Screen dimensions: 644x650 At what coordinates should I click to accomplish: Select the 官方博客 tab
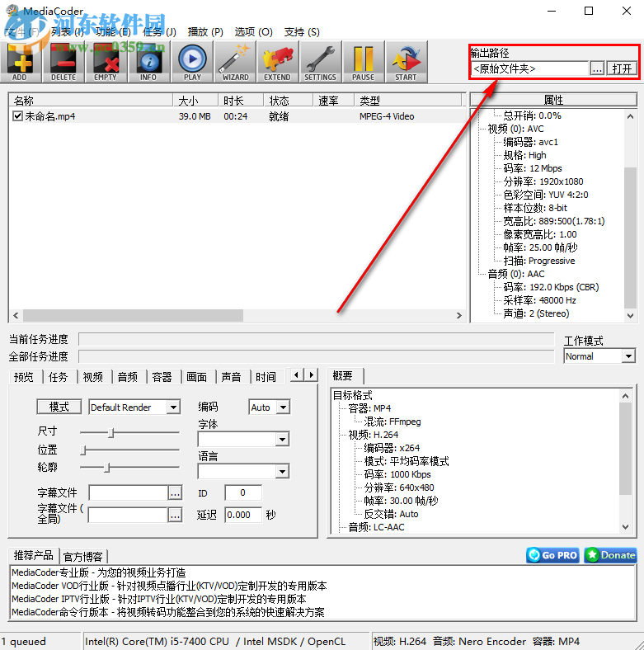coord(83,556)
